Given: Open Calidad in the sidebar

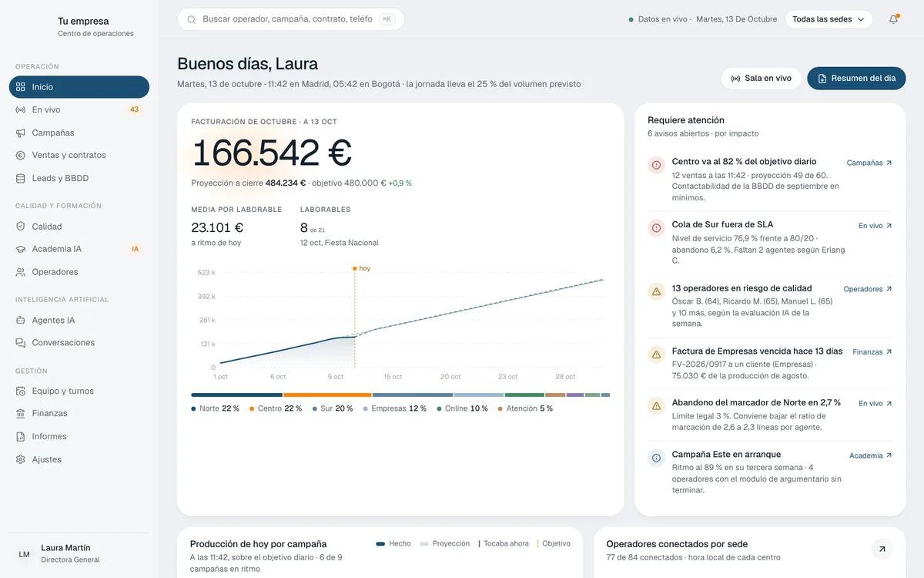Looking at the screenshot, I should point(79,227).
